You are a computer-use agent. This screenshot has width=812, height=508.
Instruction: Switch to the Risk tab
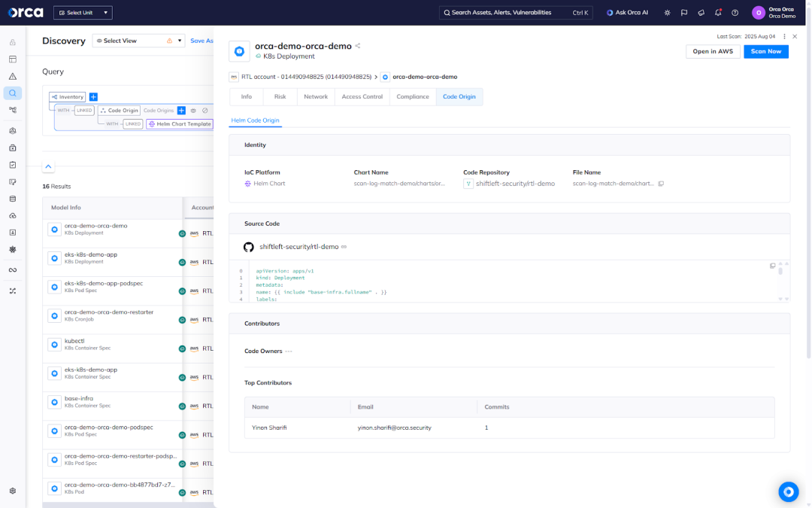tap(280, 97)
